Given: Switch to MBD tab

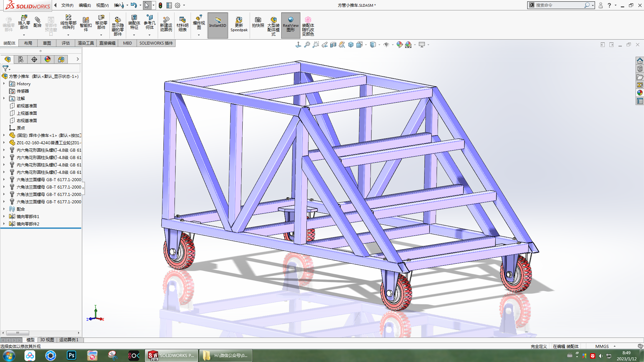Looking at the screenshot, I should [128, 43].
